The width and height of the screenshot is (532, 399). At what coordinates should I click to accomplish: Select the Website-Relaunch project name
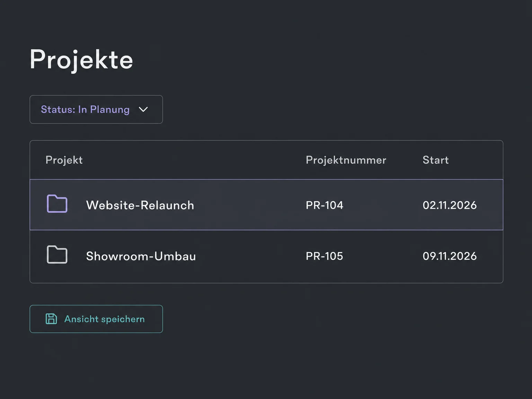coord(140,205)
